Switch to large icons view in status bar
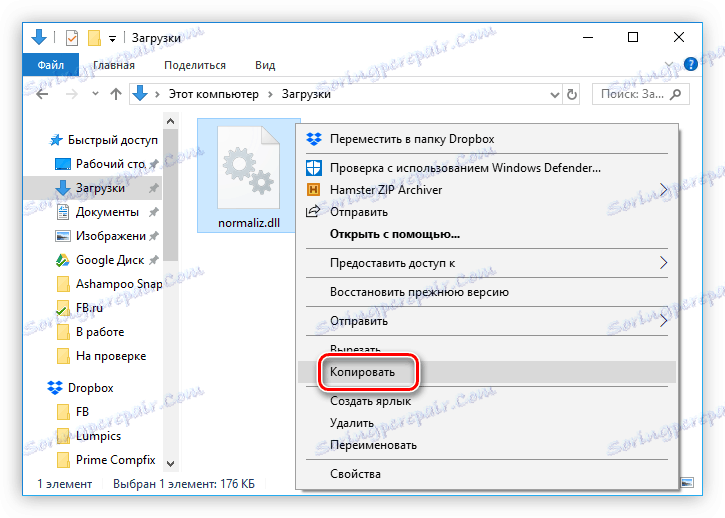 (687, 483)
